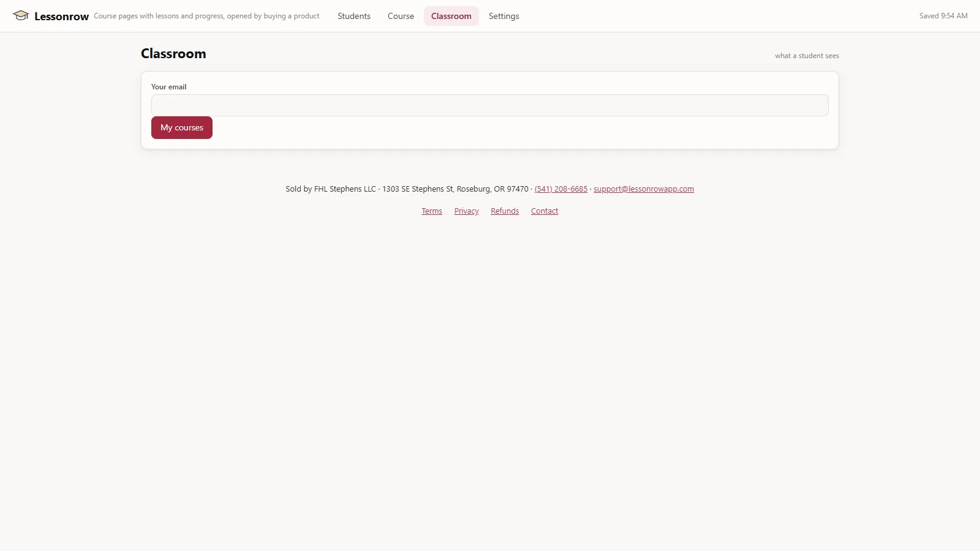Focus the Your email input field

(490, 105)
